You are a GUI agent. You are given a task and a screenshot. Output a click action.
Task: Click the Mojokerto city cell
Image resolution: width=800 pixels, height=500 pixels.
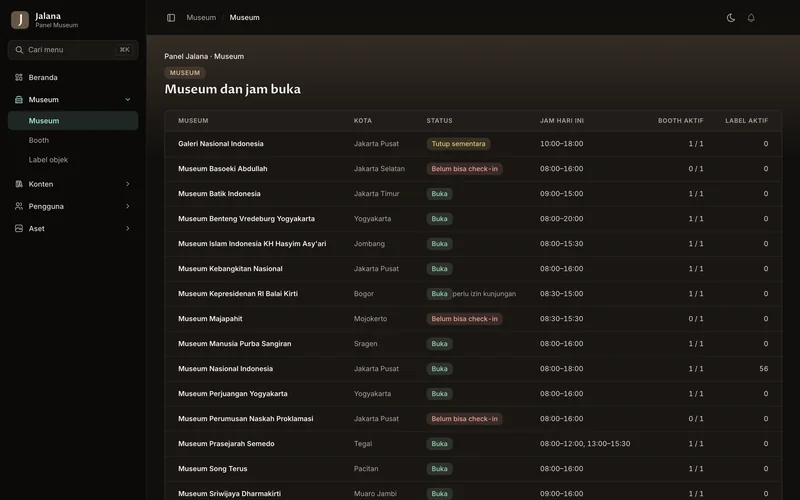[x=370, y=319]
